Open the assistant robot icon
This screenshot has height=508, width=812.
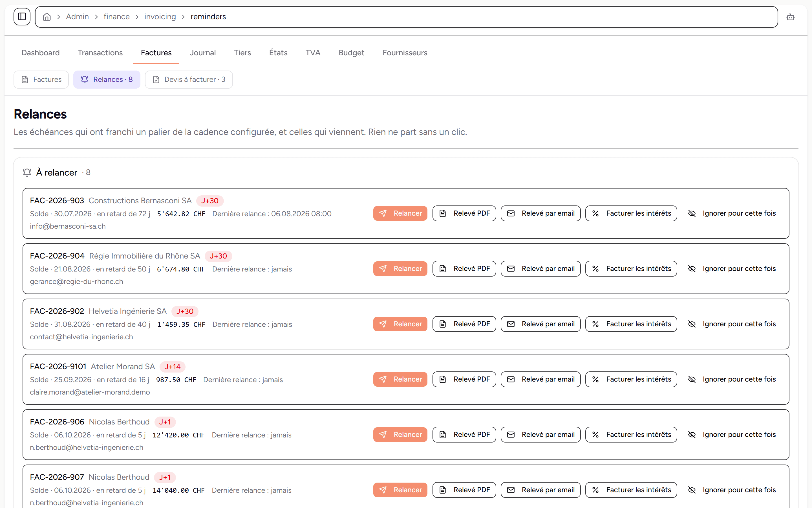coord(790,17)
